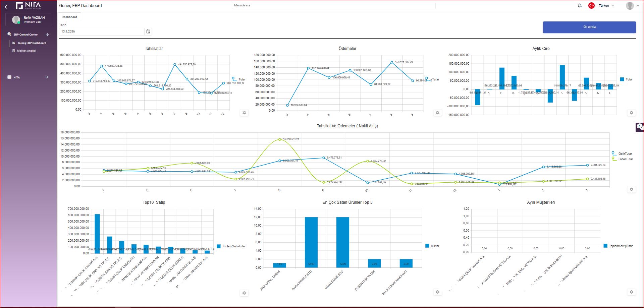Open calendar picker for Tarih field

tap(148, 32)
